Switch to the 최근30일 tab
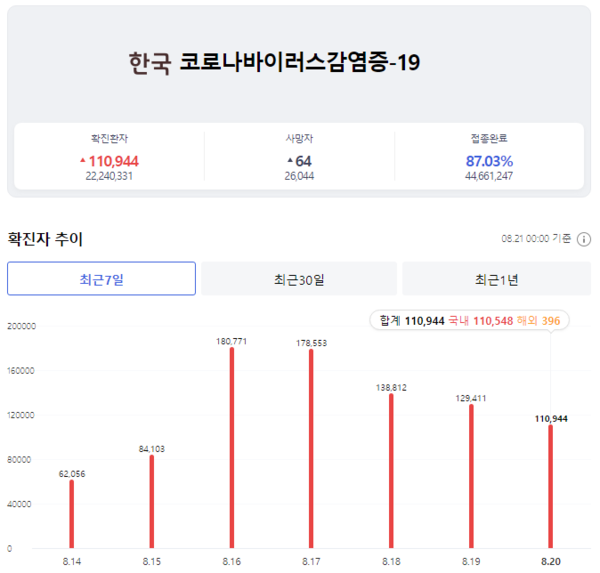The image size is (600, 573). pos(299,279)
